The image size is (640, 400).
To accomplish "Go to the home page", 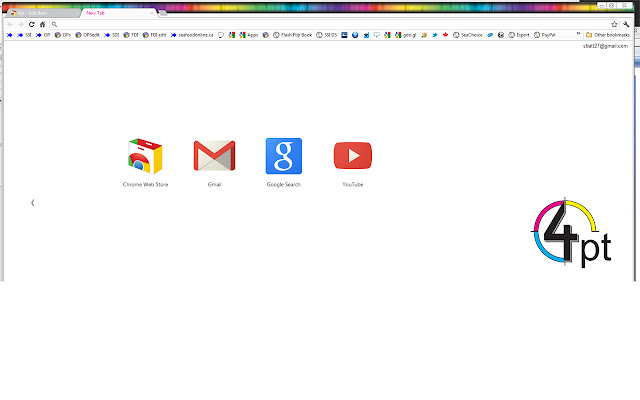I will pyautogui.click(x=42, y=24).
